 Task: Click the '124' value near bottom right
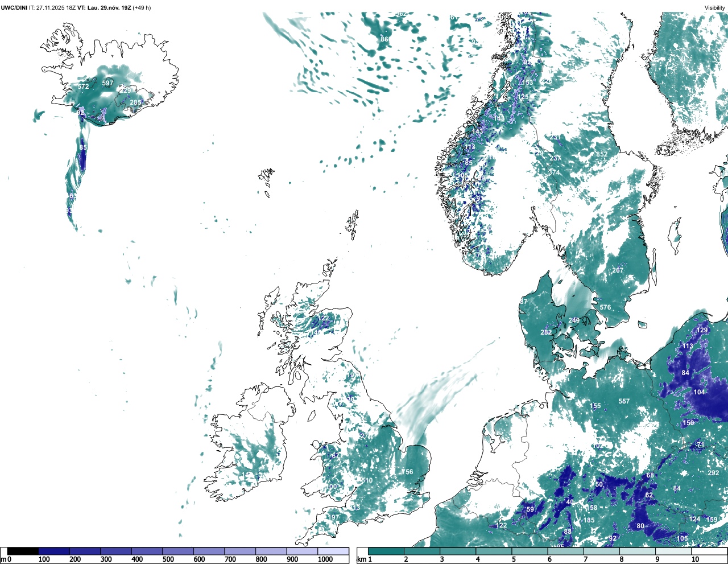point(695,519)
